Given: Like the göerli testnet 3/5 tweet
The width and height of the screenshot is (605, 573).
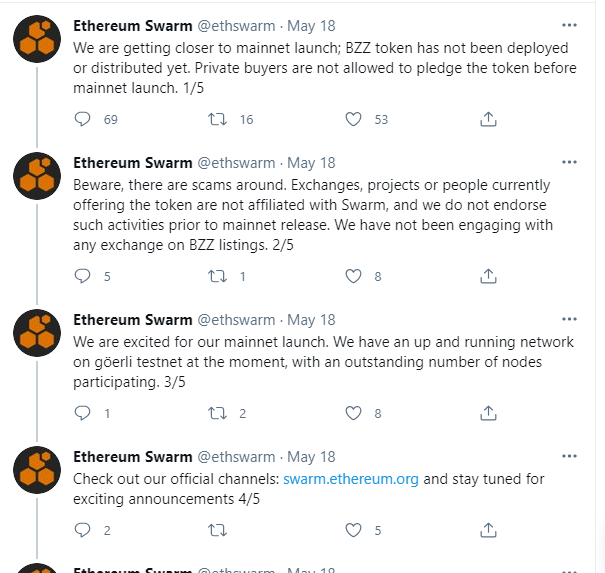Looking at the screenshot, I should [x=353, y=413].
